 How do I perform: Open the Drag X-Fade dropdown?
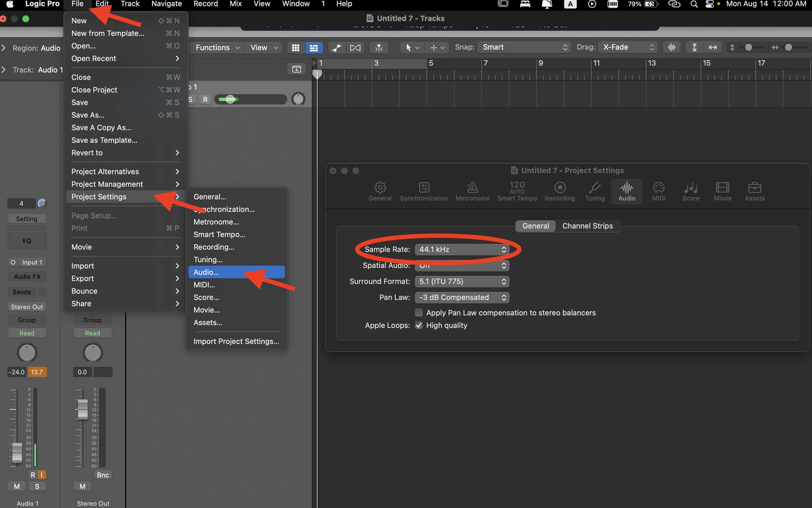[628, 47]
